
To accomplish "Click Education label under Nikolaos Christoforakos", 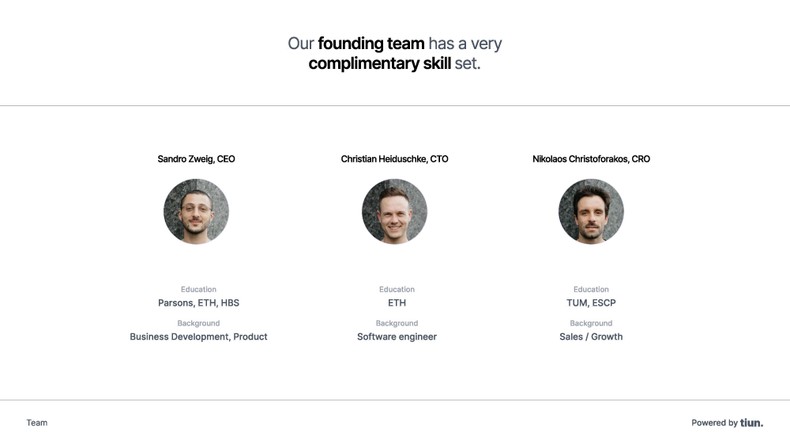I will pyautogui.click(x=591, y=289).
